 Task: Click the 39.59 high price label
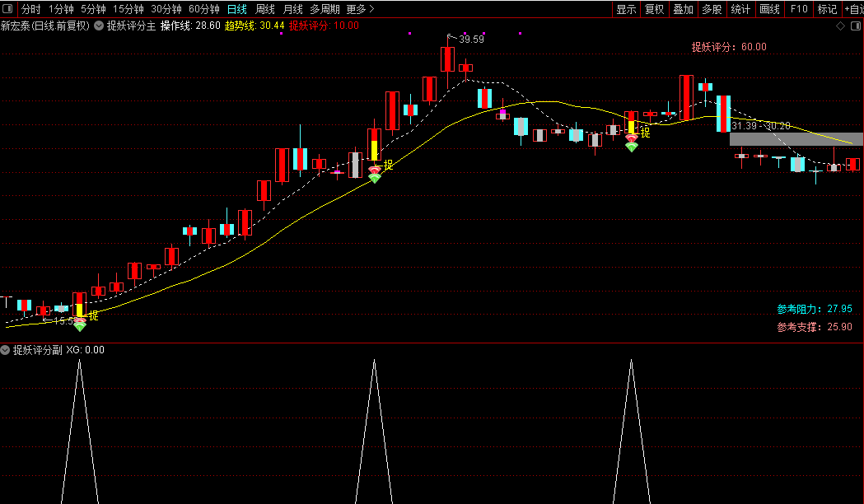click(471, 39)
